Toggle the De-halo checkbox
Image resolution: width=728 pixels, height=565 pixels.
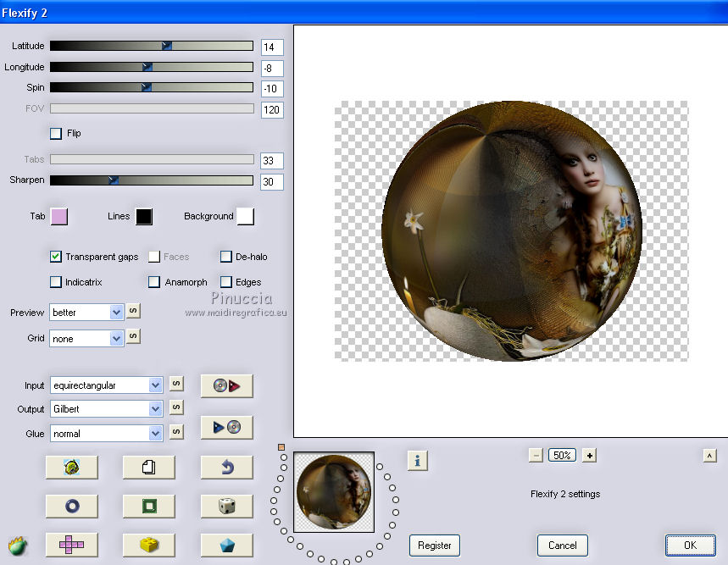click(x=226, y=257)
